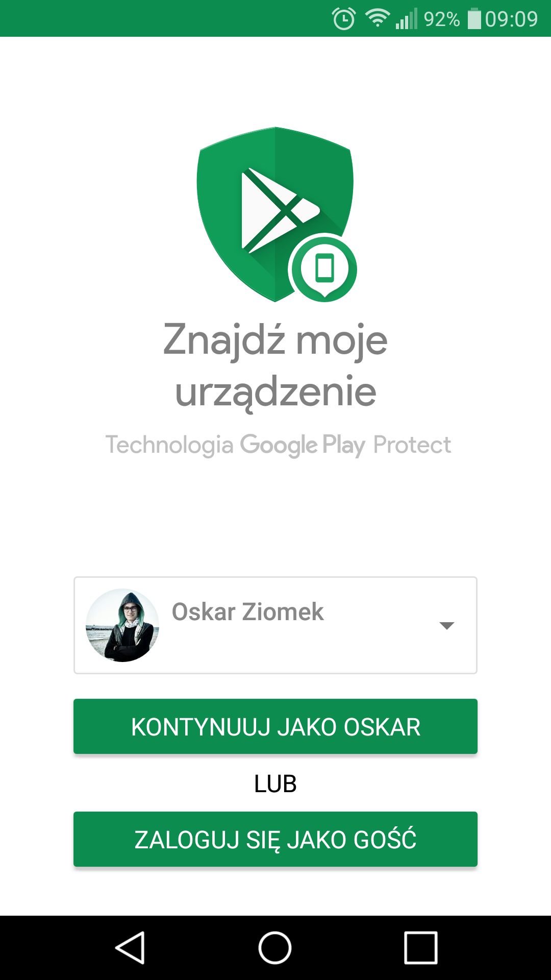Tap the 92% battery percentage text
Viewport: 551px width, 980px height.
pyautogui.click(x=442, y=19)
